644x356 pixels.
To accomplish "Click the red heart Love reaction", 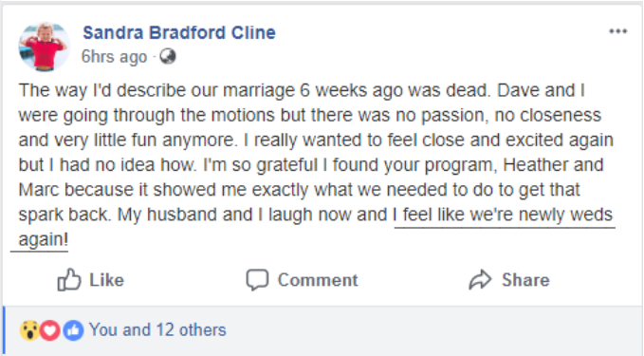I will pos(50,330).
